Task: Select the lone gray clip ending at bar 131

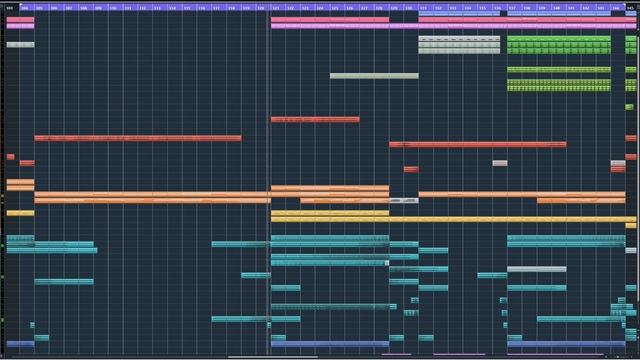Action: click(x=374, y=76)
